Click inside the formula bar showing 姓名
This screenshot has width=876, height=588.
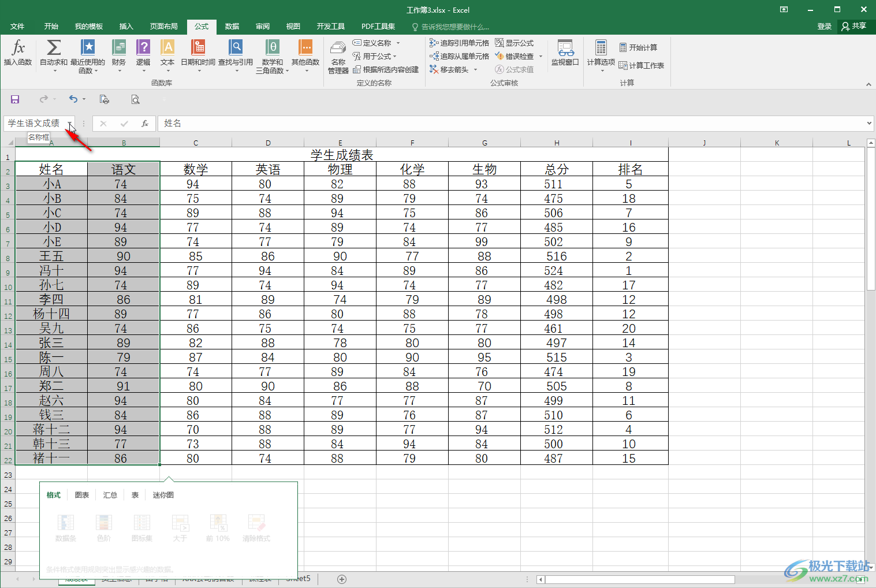(x=511, y=123)
